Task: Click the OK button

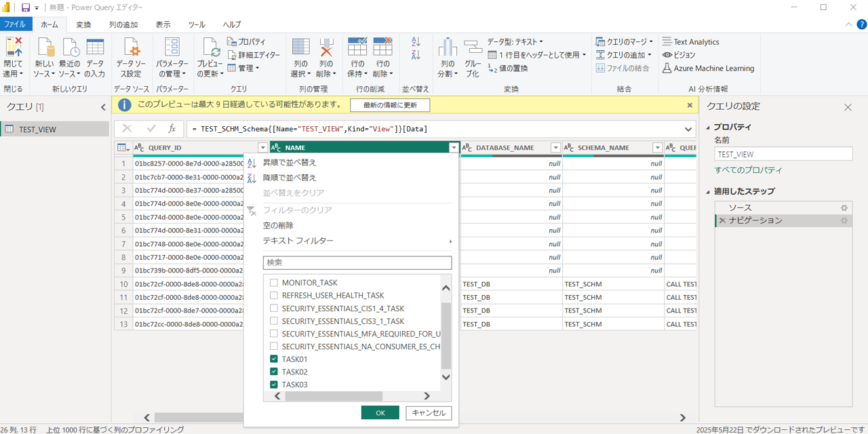Action: [x=380, y=413]
